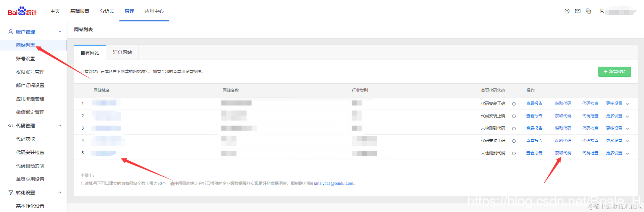Click 代码检查 for row 1

[x=590, y=103]
